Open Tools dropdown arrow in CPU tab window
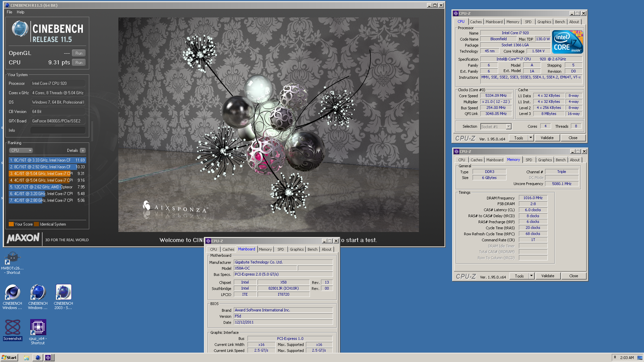 (x=531, y=138)
